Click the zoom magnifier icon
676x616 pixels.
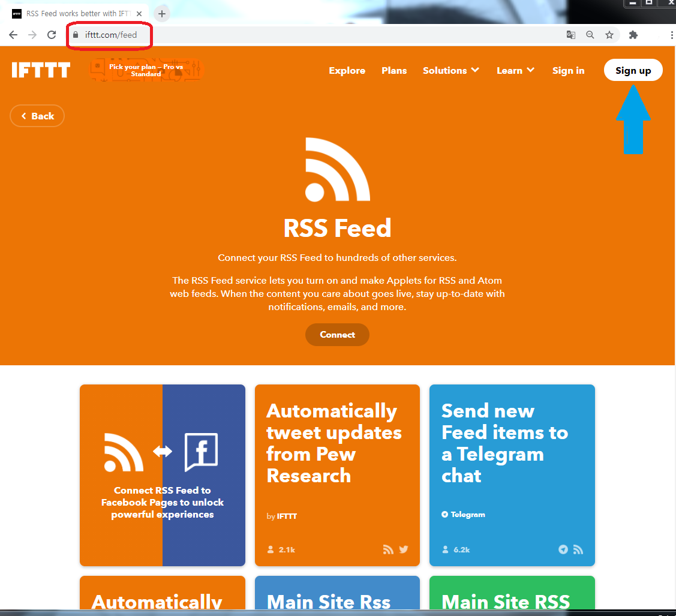click(x=590, y=35)
